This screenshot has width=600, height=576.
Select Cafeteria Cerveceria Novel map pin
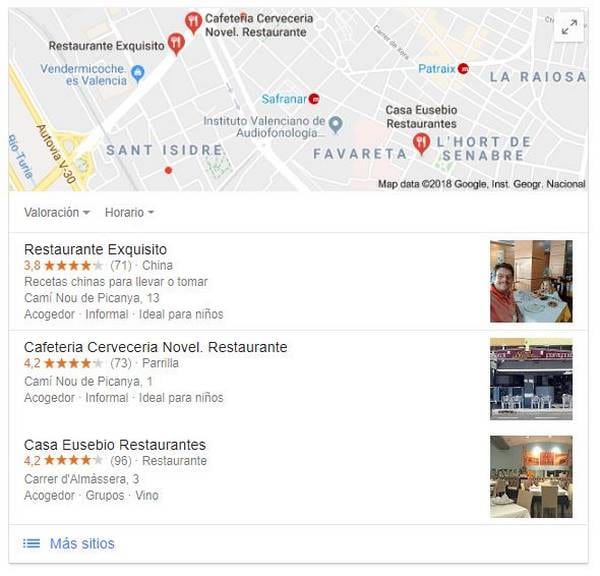193,23
